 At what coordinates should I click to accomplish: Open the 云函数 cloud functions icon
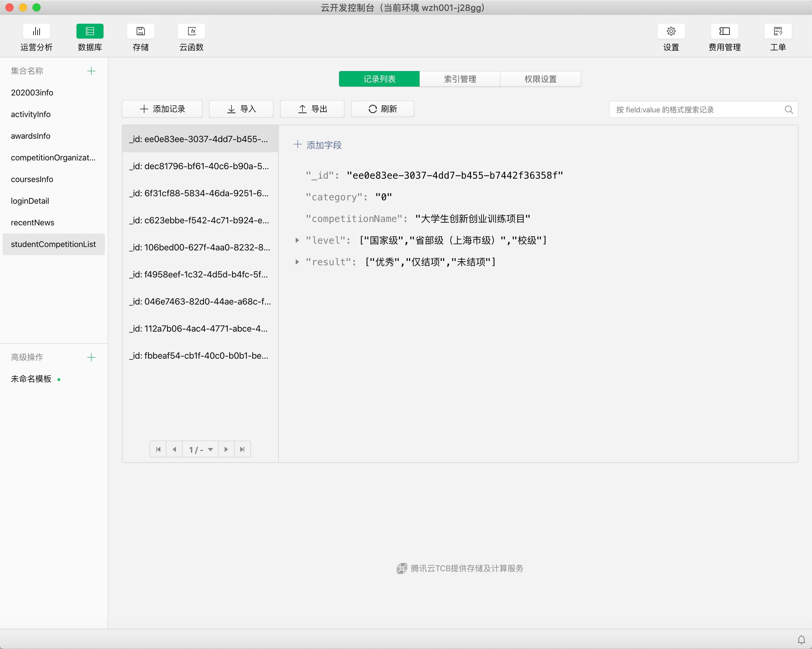(x=191, y=31)
